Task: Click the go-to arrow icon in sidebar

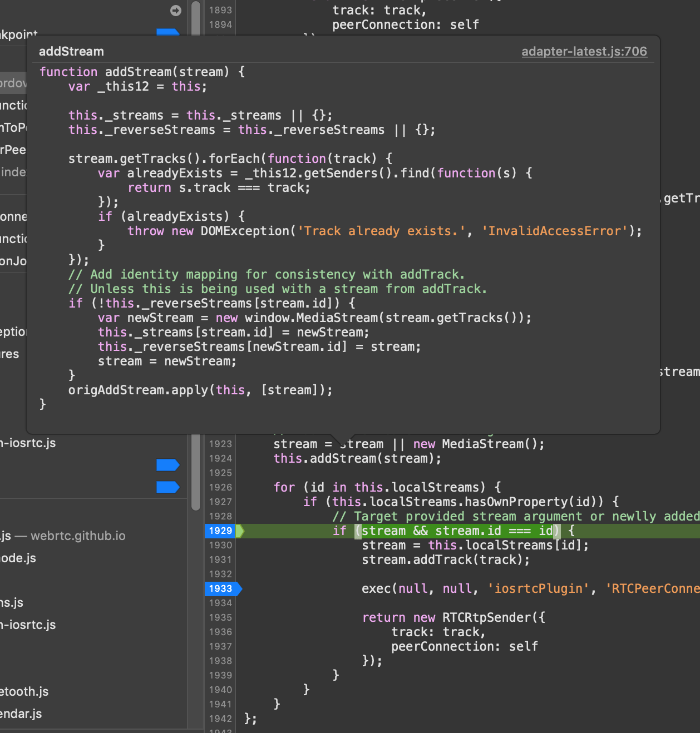Action: (176, 11)
